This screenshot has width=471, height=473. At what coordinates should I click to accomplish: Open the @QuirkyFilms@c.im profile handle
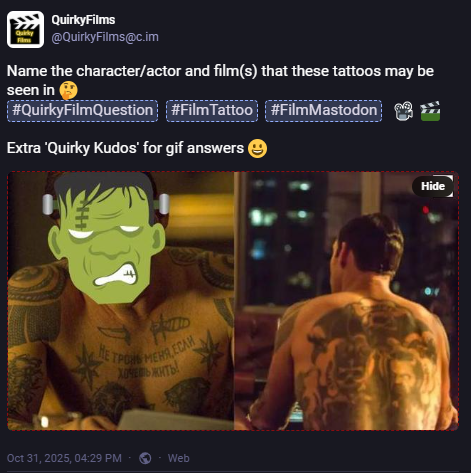[105, 37]
